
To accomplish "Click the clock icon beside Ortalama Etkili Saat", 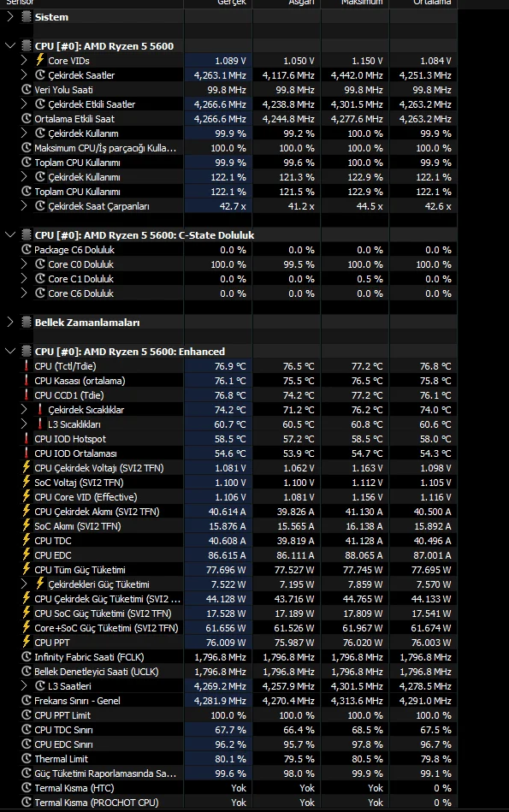I will tap(27, 119).
